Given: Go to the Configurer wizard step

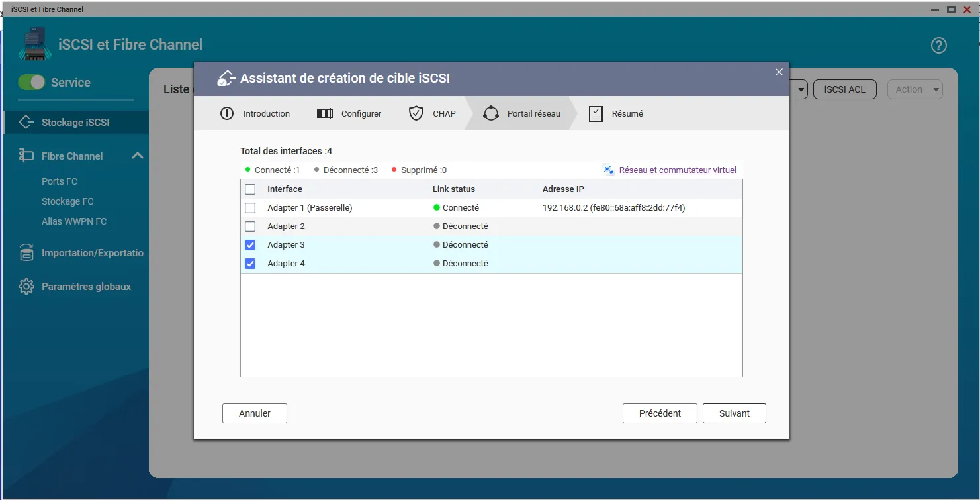Looking at the screenshot, I should click(x=349, y=113).
